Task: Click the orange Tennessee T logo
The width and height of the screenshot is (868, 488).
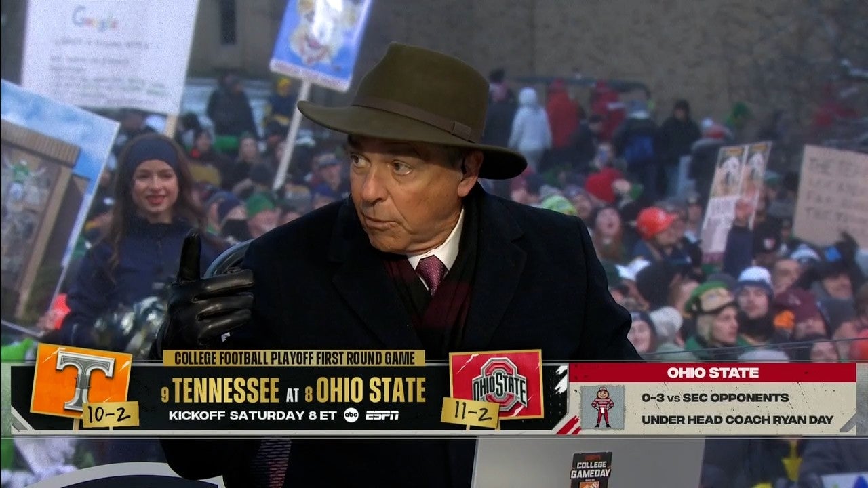Action: 81,378
